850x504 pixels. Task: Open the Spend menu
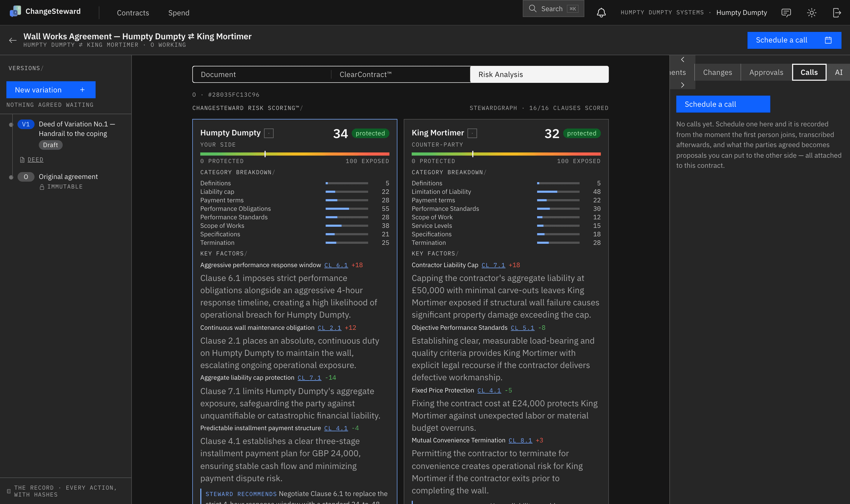tap(179, 13)
